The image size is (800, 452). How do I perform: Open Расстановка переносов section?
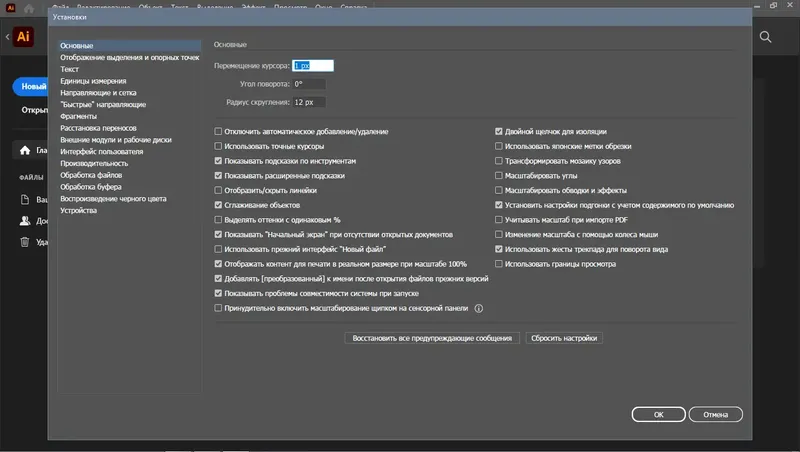point(129,128)
